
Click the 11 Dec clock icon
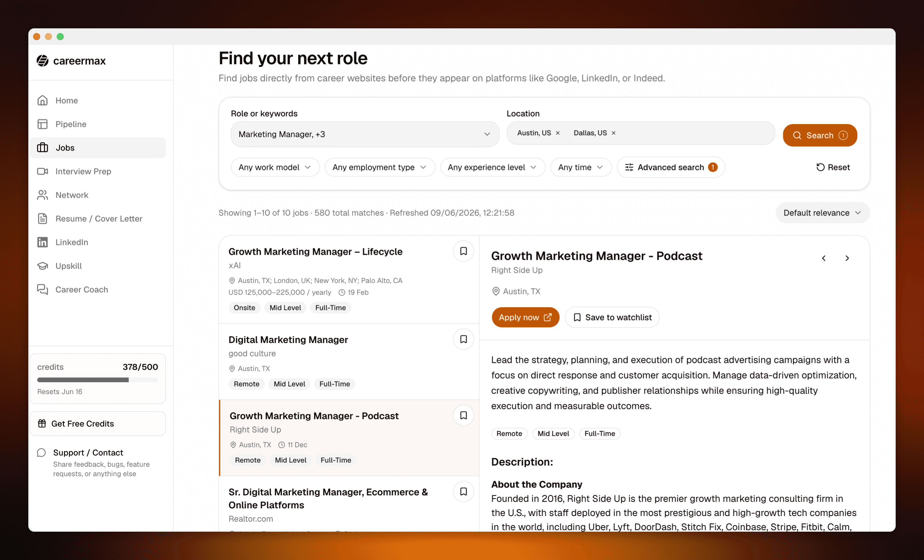click(x=282, y=445)
